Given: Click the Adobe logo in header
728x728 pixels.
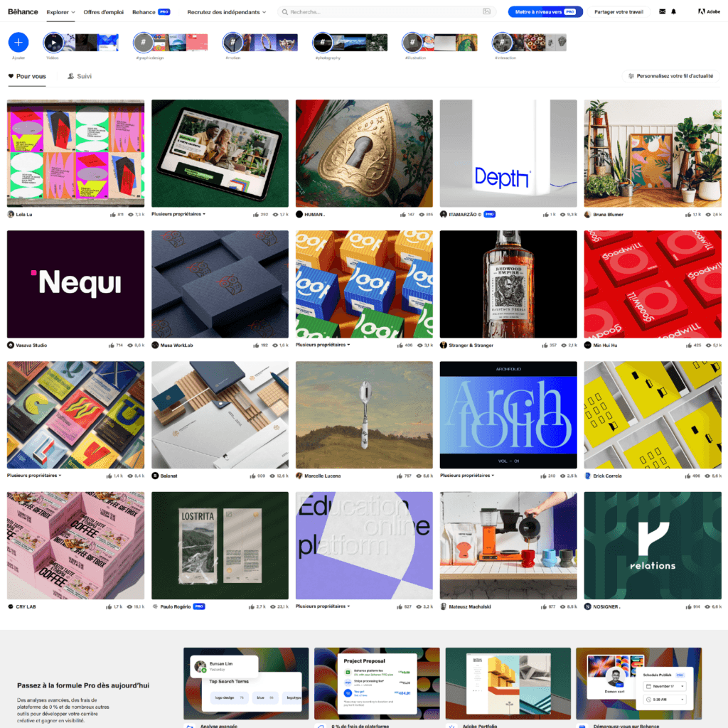Looking at the screenshot, I should pyautogui.click(x=709, y=11).
